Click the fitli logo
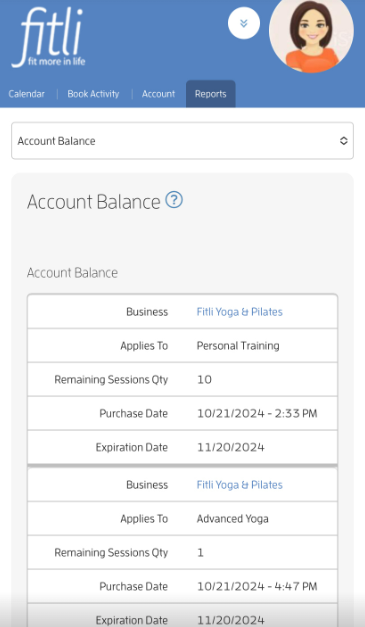 49,38
